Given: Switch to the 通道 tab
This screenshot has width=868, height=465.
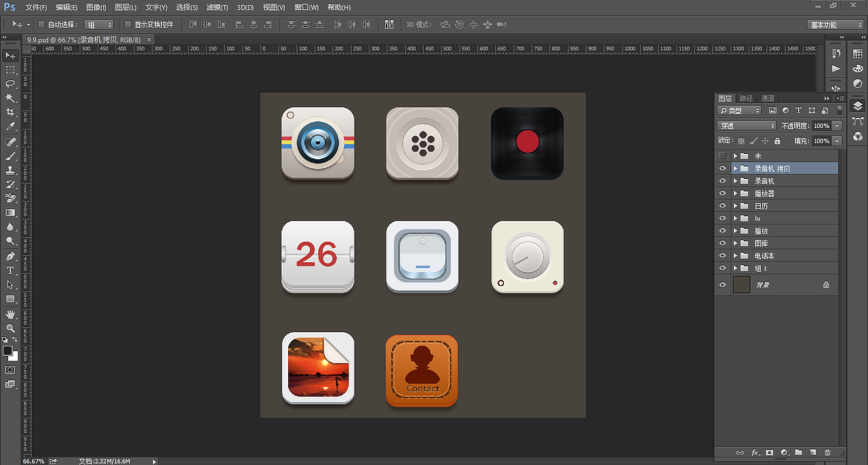Looking at the screenshot, I should tap(768, 98).
